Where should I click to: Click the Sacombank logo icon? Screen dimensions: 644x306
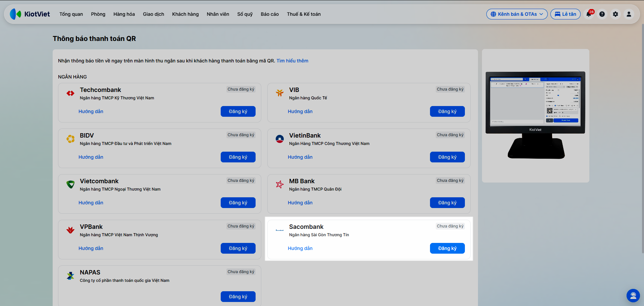[280, 230]
